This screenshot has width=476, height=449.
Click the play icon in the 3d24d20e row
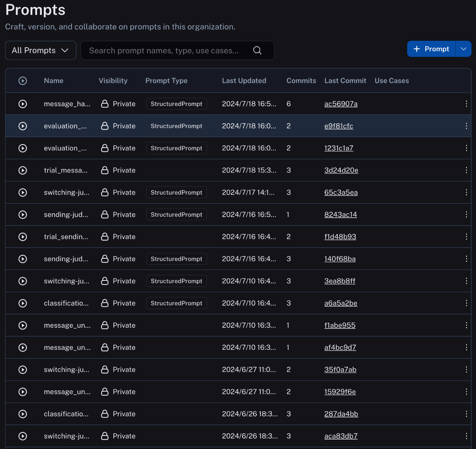tap(23, 170)
